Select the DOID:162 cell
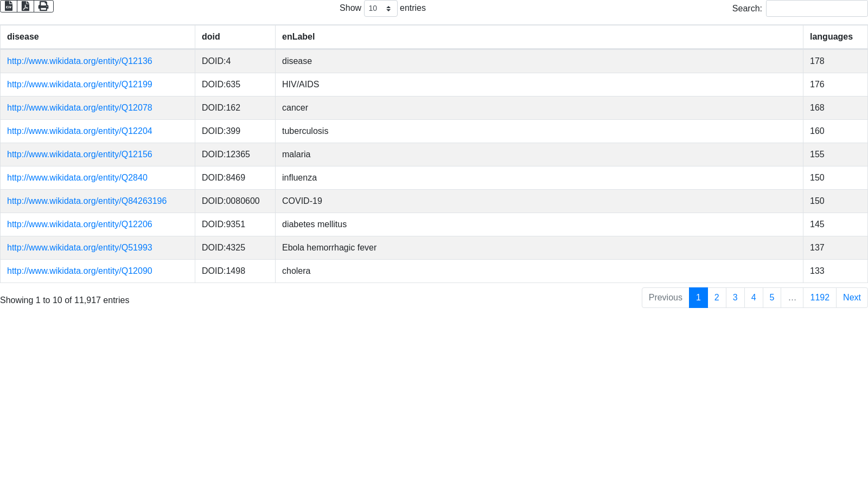 [235, 108]
